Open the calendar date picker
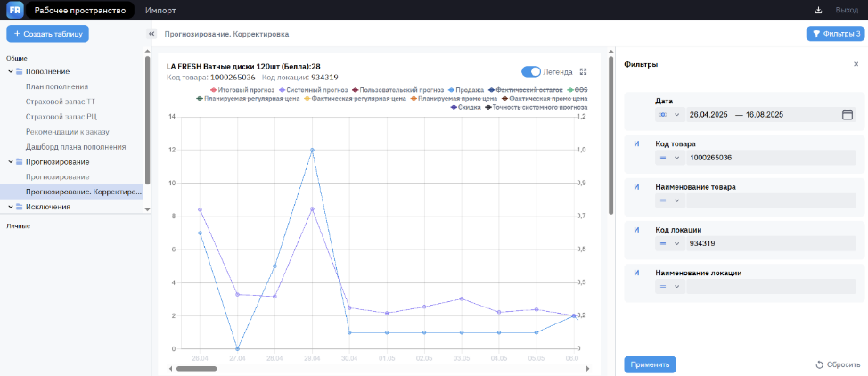The width and height of the screenshot is (868, 376). pyautogui.click(x=848, y=115)
